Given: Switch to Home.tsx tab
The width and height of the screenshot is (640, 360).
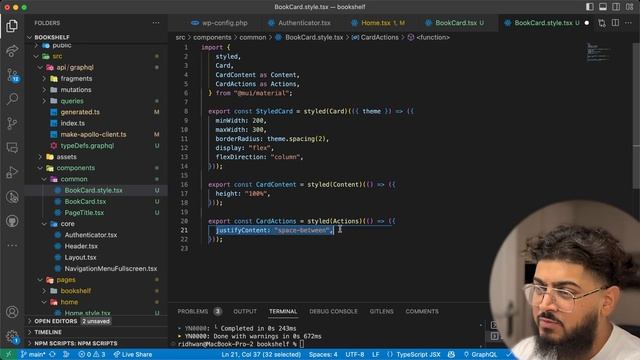Looking at the screenshot, I should pos(378,23).
